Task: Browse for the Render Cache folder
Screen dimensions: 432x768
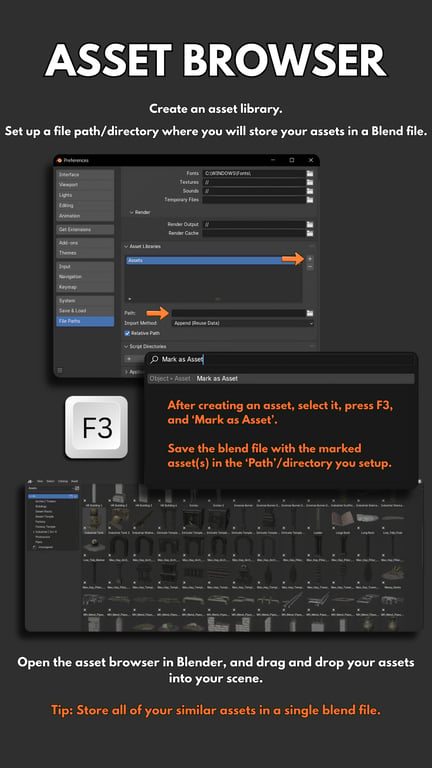Action: (310, 233)
